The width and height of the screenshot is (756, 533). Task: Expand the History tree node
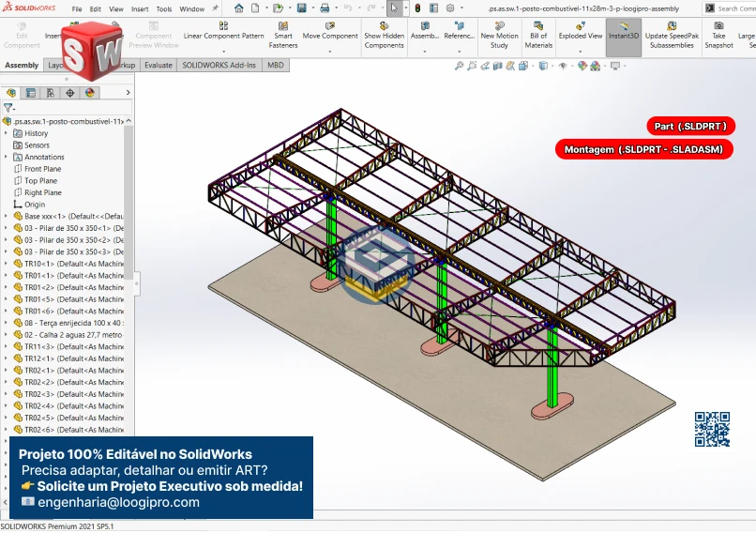click(x=6, y=133)
